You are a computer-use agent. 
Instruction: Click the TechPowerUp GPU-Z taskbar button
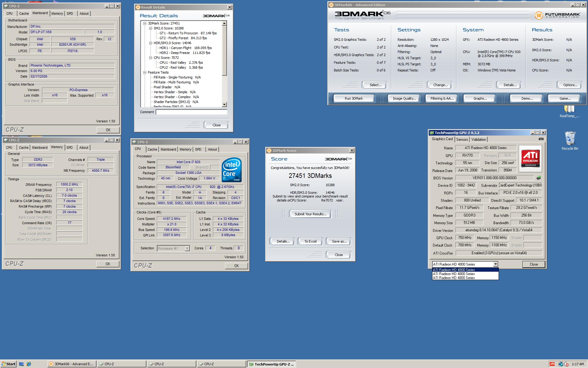click(x=271, y=364)
